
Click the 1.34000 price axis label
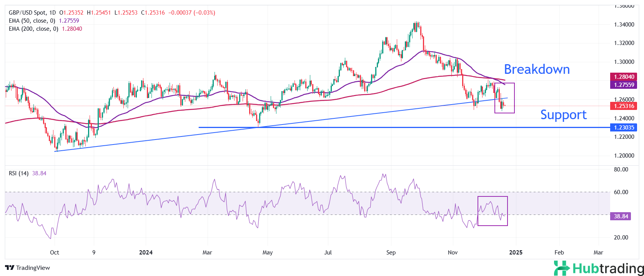coord(624,25)
